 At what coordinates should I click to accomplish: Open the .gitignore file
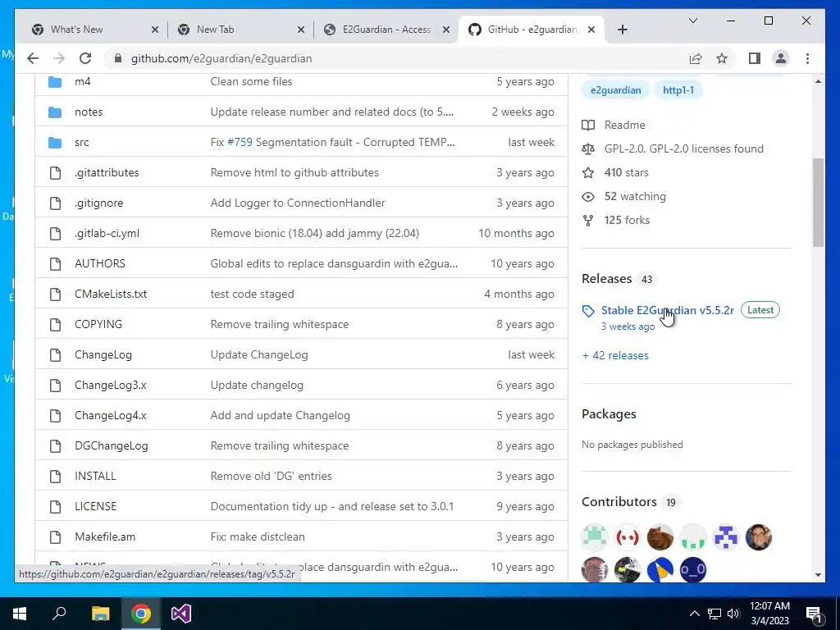click(98, 203)
